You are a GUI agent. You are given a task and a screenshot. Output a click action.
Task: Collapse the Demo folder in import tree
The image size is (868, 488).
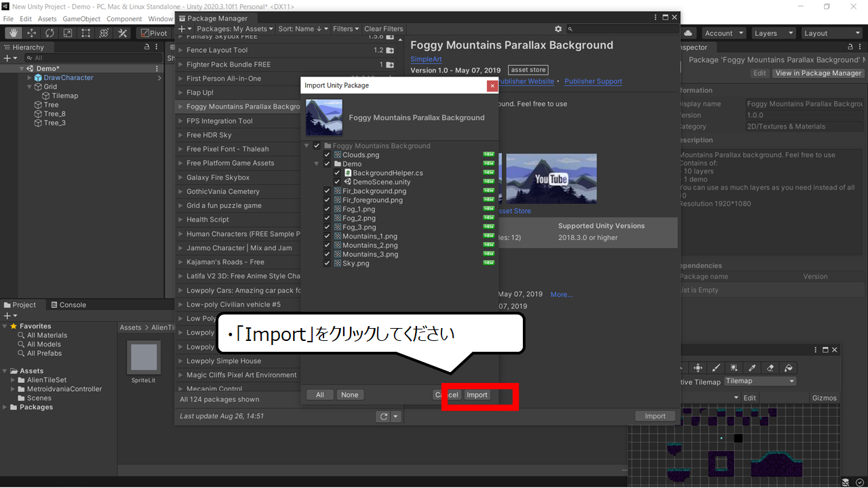tap(317, 164)
